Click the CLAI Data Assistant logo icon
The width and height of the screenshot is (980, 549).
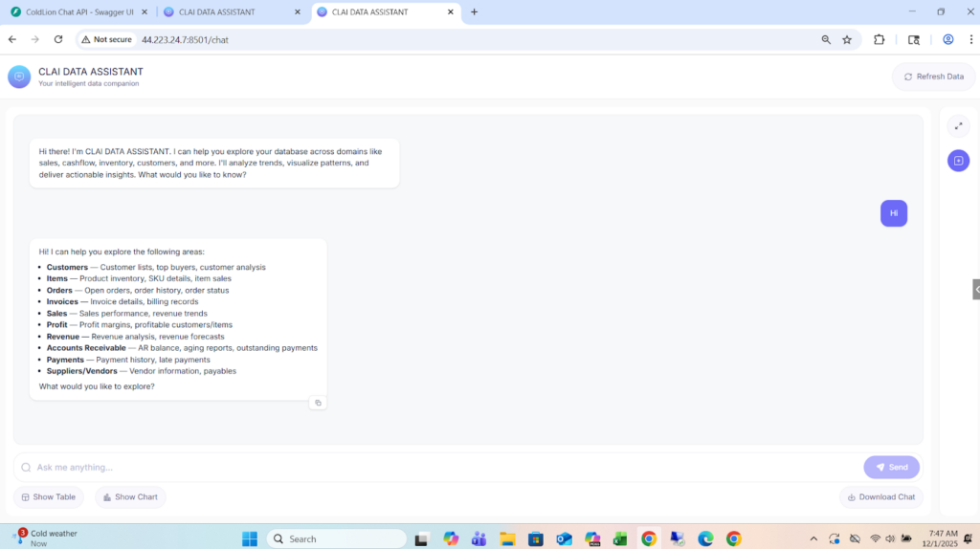(19, 77)
